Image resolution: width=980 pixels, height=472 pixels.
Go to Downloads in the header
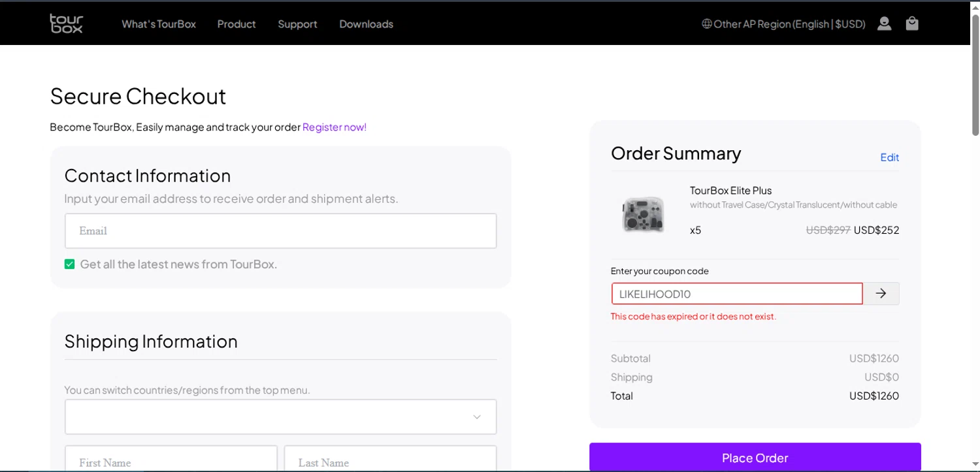366,24
